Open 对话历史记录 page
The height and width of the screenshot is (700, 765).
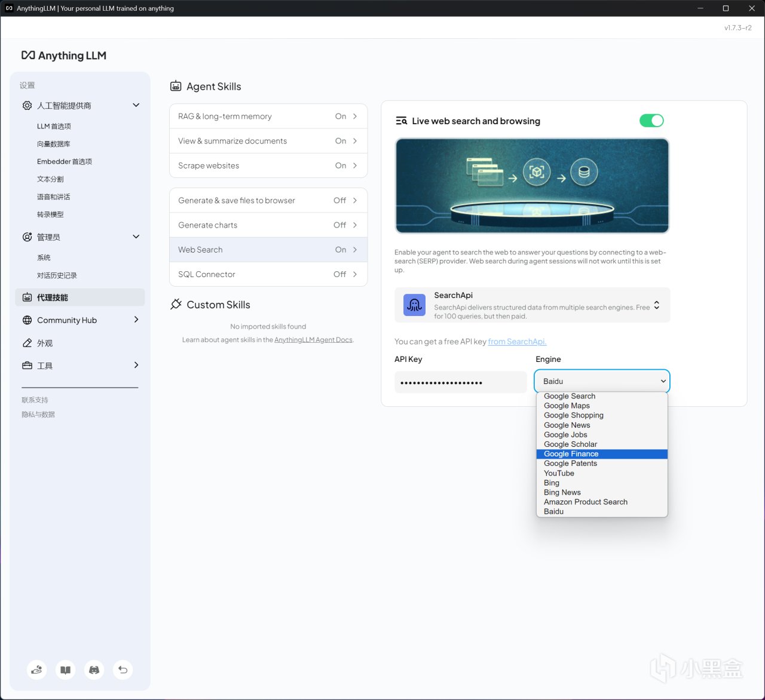pyautogui.click(x=57, y=275)
